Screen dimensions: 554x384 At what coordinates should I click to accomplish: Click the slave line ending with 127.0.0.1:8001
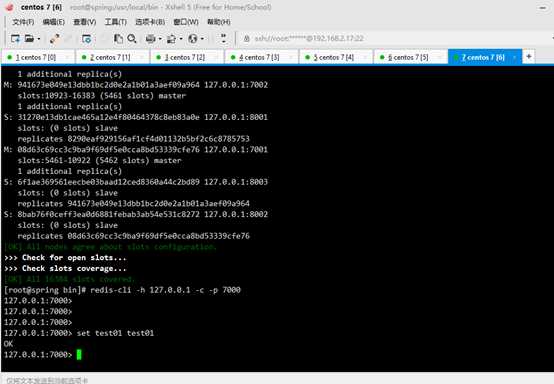[136, 117]
